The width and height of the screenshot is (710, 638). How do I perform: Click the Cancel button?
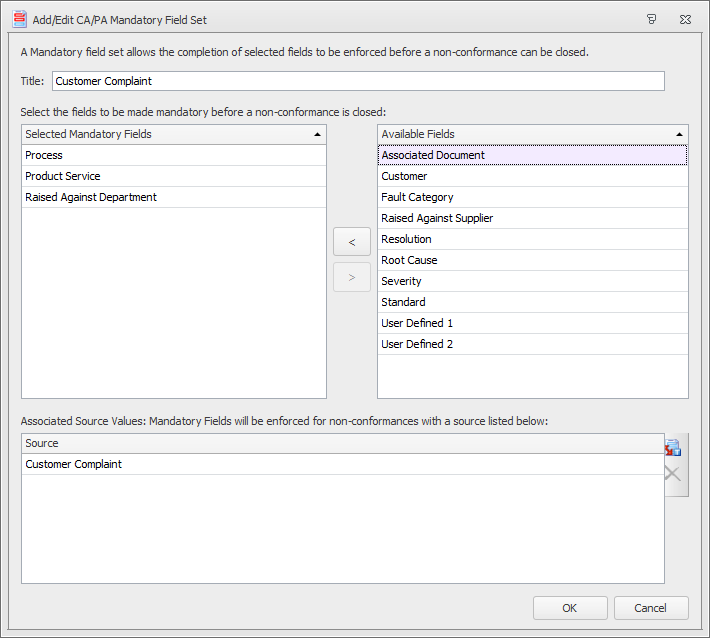click(x=651, y=608)
